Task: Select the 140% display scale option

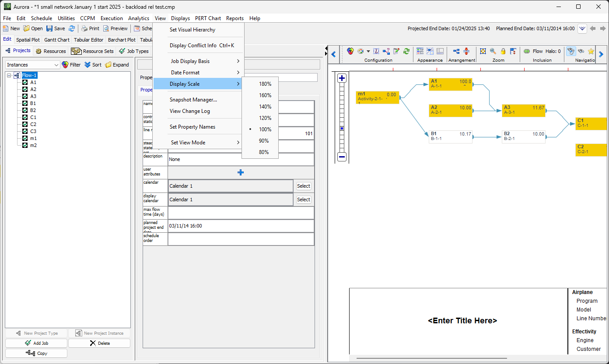Action: click(265, 107)
